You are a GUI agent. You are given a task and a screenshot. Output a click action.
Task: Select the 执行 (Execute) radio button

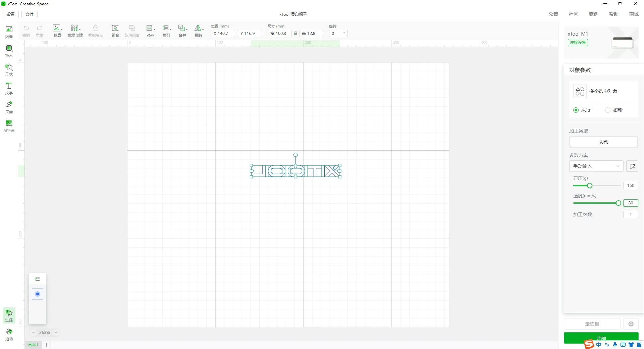(576, 110)
